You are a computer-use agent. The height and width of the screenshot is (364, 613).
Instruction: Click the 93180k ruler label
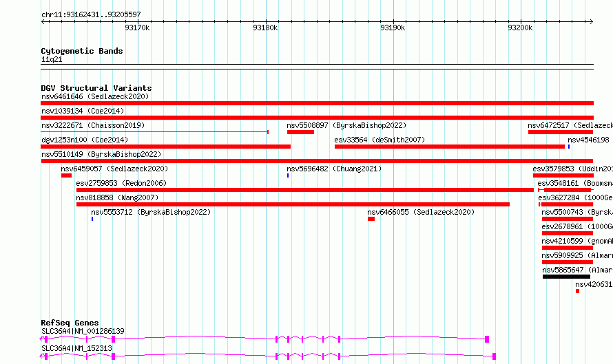265,28
